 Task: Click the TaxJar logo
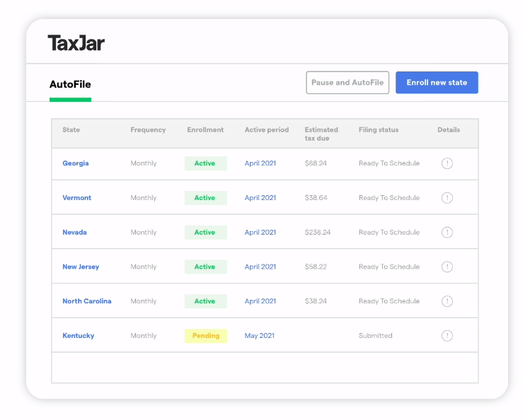76,43
